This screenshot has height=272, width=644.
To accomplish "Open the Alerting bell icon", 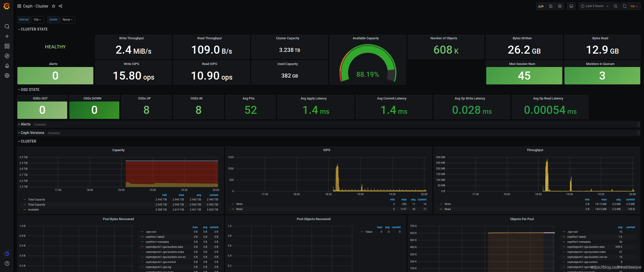I will pos(7,66).
